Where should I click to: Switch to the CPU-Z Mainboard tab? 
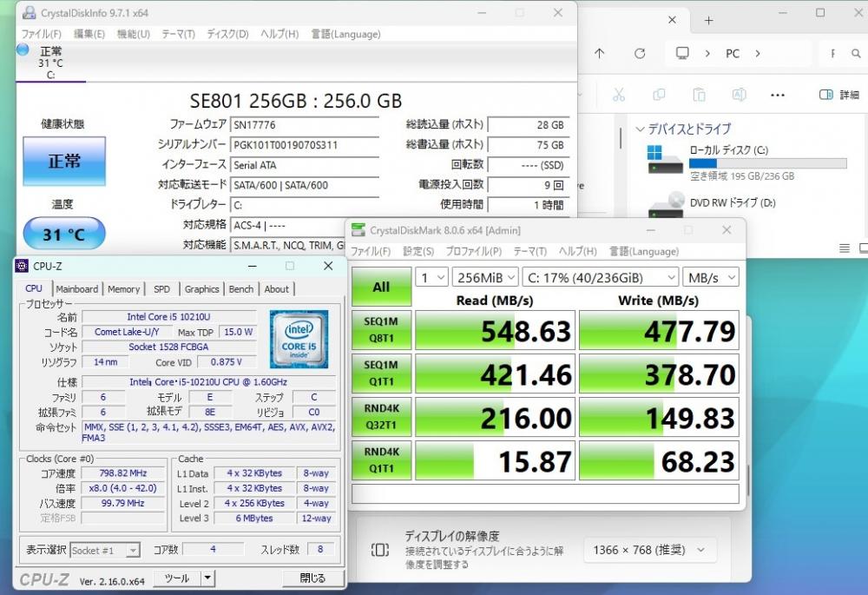(x=77, y=288)
